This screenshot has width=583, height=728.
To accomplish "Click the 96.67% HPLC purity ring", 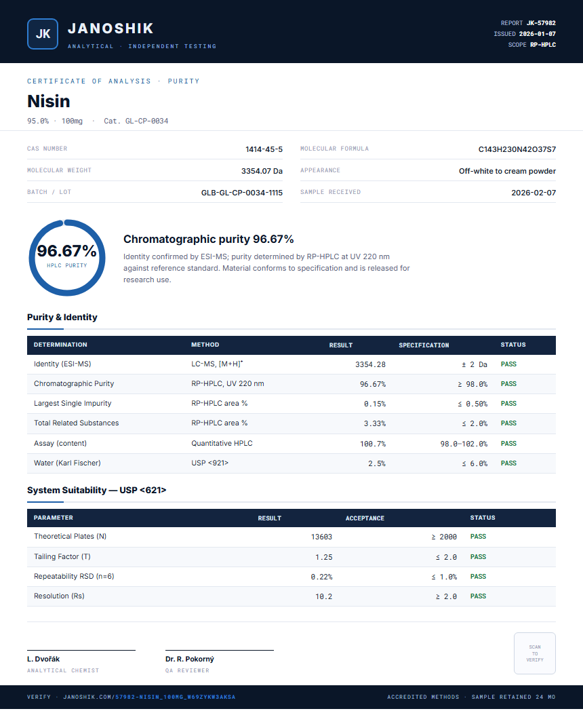I will pos(67,258).
